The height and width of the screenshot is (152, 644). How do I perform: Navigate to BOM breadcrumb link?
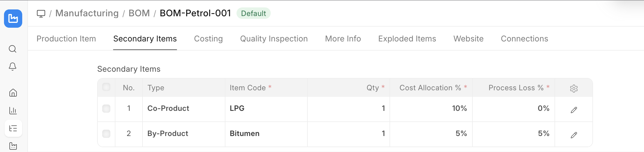139,13
